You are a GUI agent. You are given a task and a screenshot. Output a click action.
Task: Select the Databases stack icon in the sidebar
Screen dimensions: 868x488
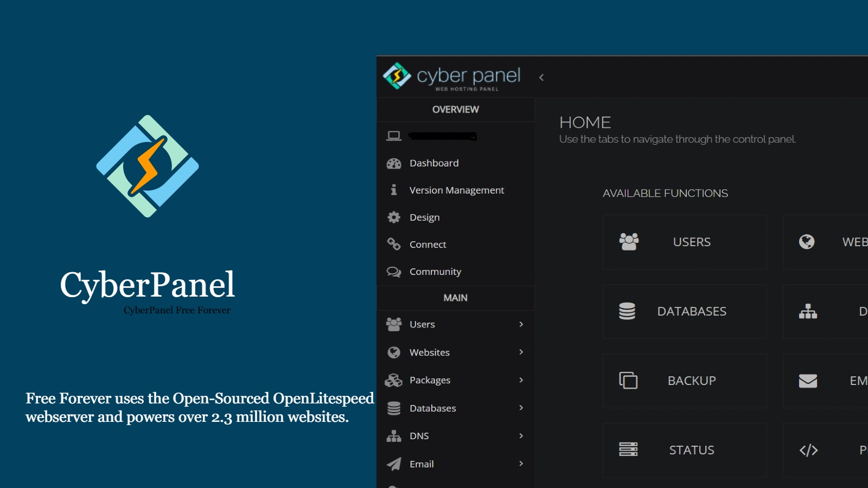pos(393,408)
